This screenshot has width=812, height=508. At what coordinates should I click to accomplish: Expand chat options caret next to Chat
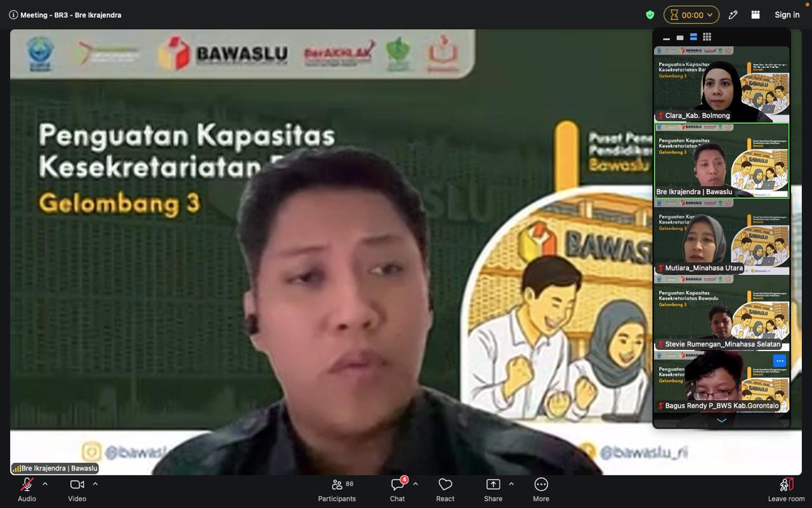pos(416,484)
